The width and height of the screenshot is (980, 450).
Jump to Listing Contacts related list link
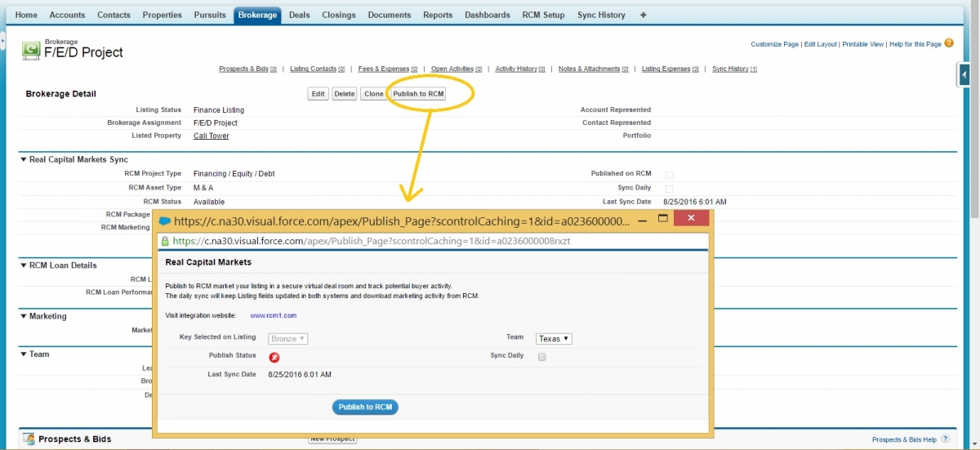317,69
